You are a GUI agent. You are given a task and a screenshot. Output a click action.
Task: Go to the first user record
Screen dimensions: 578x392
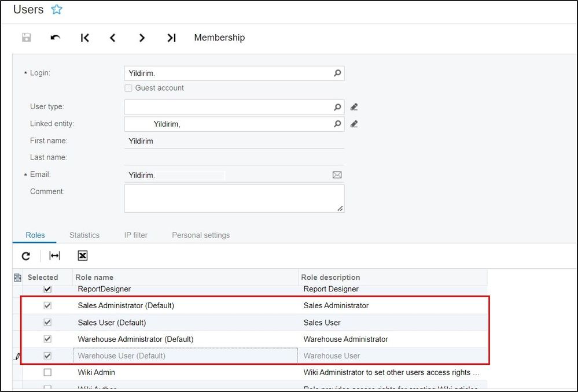pos(84,38)
